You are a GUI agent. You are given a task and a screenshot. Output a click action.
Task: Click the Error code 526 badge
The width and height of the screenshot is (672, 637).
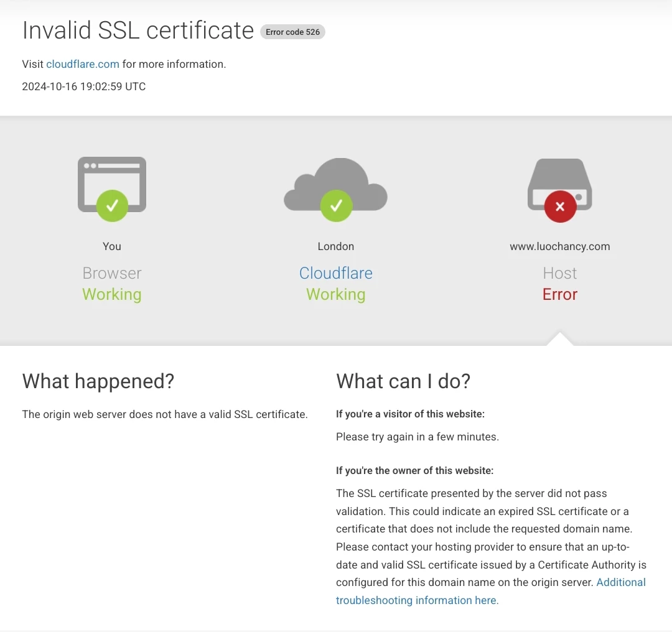(292, 32)
